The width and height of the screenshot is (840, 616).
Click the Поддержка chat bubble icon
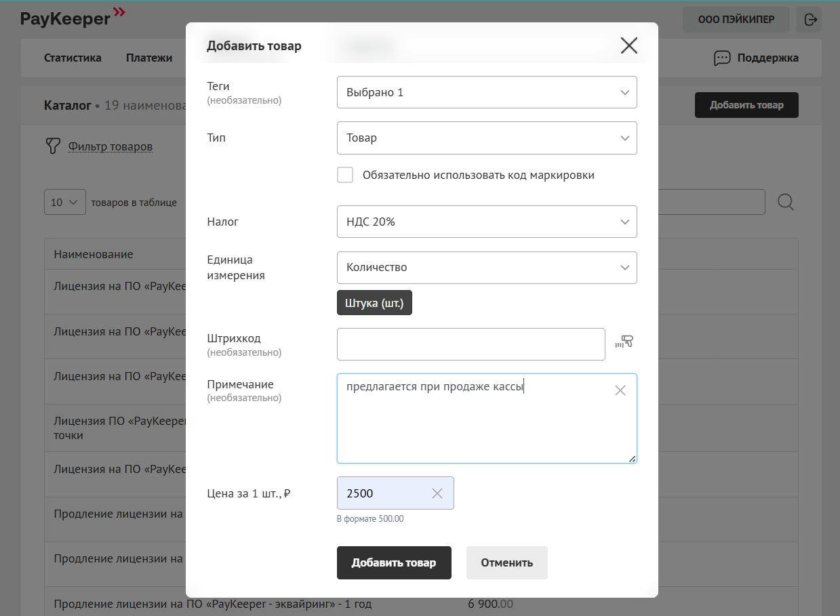point(722,58)
